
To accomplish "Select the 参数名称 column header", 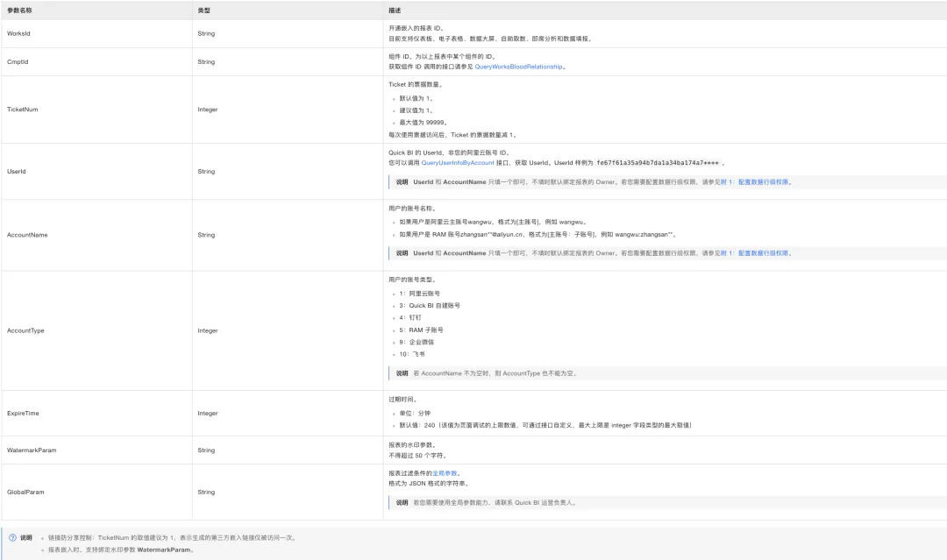I will pos(19,11).
